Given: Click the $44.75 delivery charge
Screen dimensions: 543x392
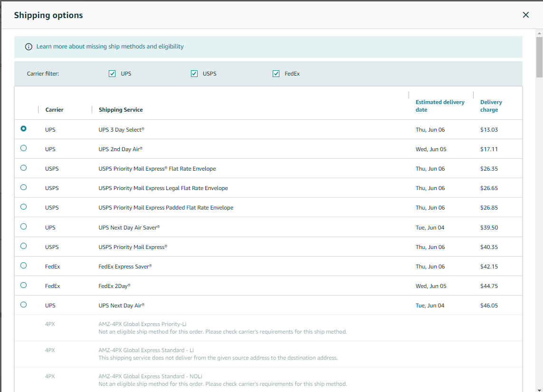Looking at the screenshot, I should click(489, 286).
